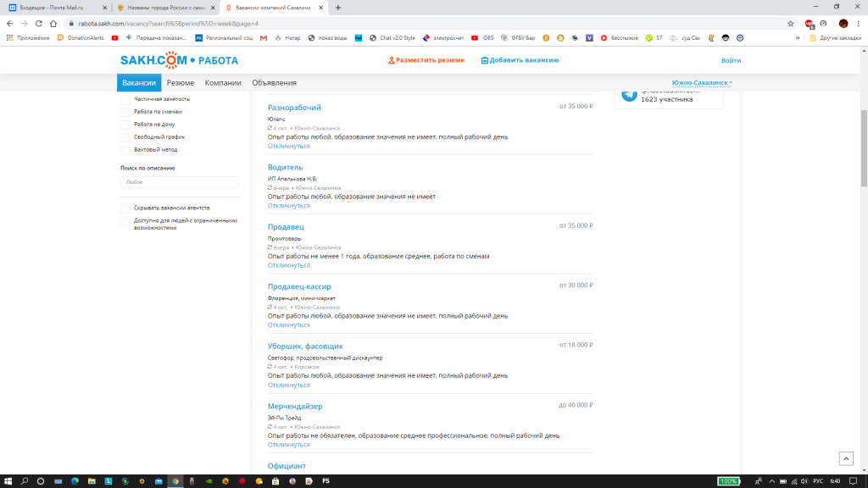Bookmark this page with star icon
Screen dimensions: 868x488
pos(790,24)
